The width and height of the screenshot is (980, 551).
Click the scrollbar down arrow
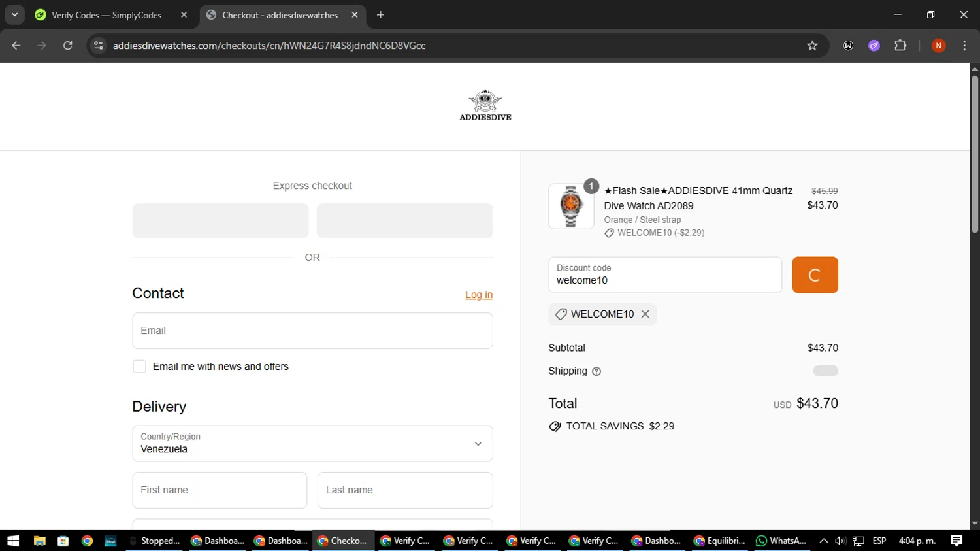(x=975, y=524)
